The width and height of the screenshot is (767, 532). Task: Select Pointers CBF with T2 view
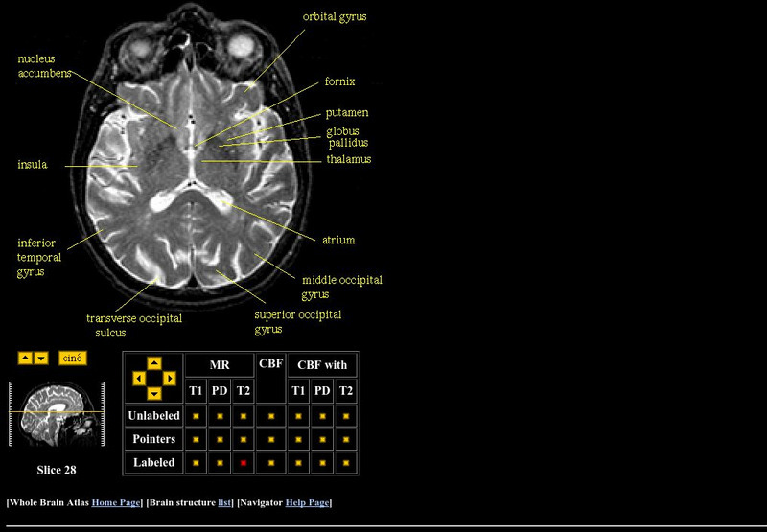[346, 439]
